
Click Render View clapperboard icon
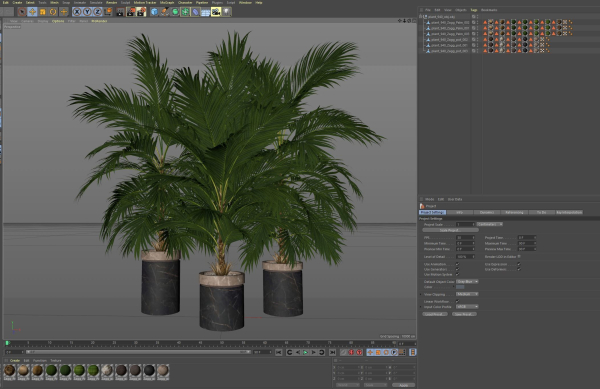(x=121, y=12)
